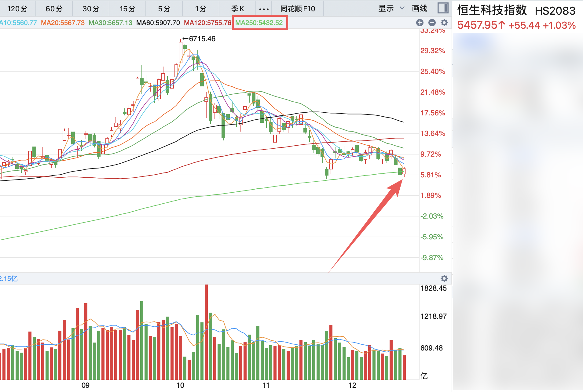Open main chart settings gear
This screenshot has width=583, height=392.
click(444, 23)
